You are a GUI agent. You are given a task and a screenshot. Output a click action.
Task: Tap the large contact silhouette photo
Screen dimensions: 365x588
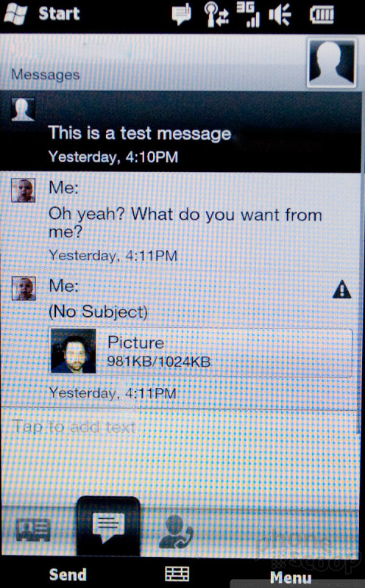[x=331, y=62]
